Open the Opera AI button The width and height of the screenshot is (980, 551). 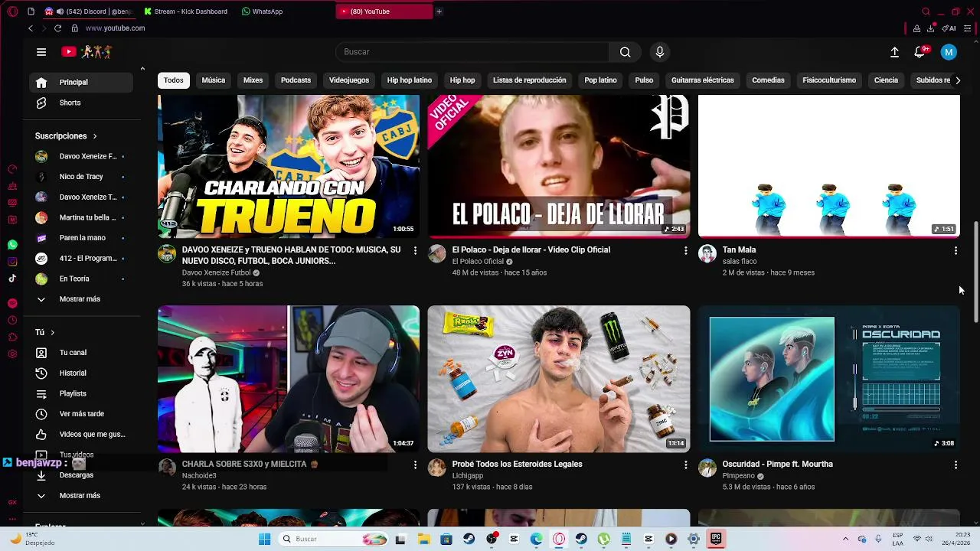click(950, 28)
